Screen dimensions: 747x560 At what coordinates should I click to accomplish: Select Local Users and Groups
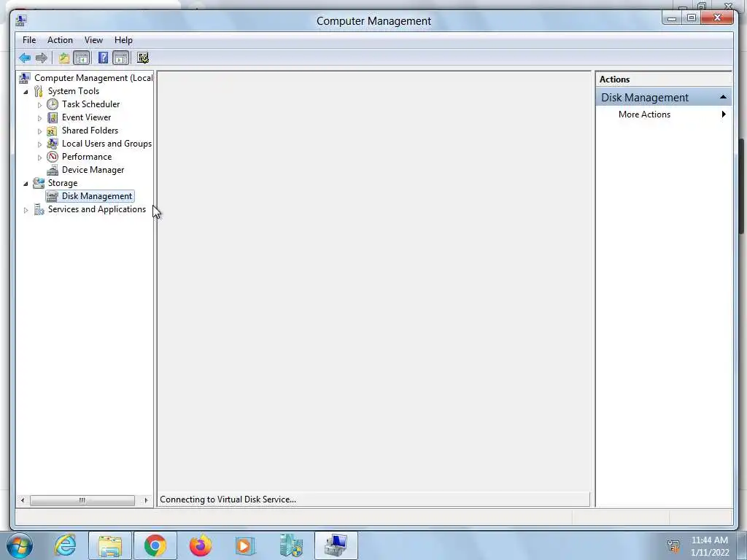(107, 144)
